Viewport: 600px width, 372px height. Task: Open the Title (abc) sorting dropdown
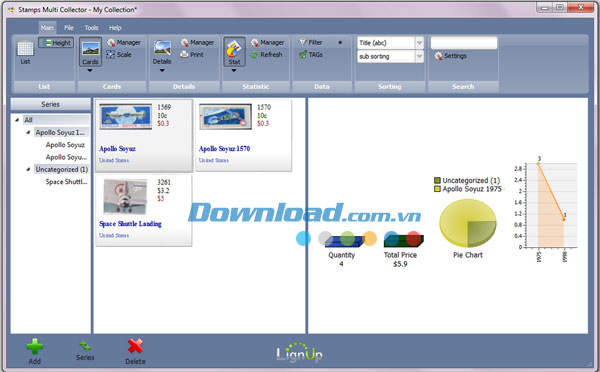click(419, 42)
